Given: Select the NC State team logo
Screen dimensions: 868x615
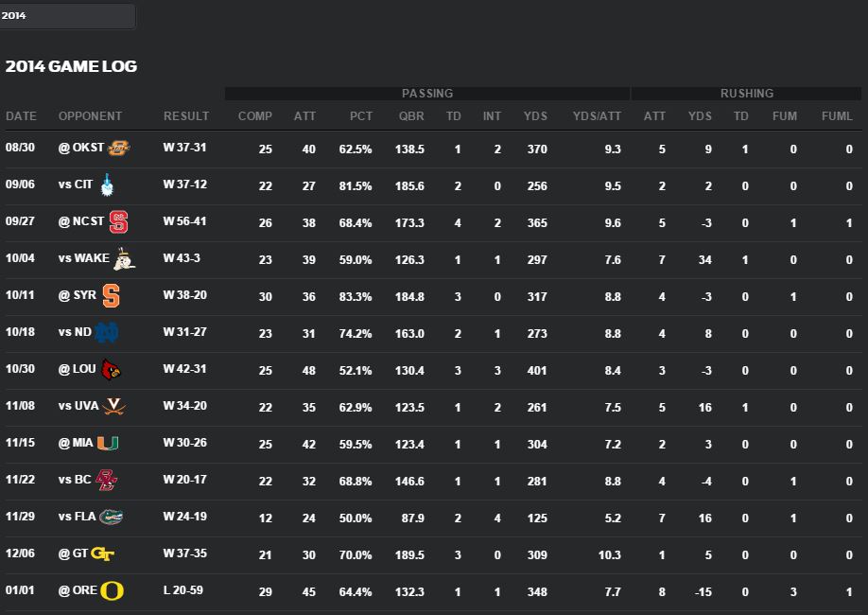Looking at the screenshot, I should (x=119, y=223).
